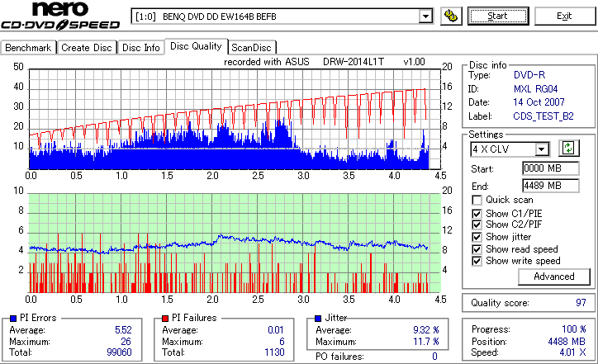Click inside the PI Errors upper graph
598x364 pixels.
coord(235,119)
